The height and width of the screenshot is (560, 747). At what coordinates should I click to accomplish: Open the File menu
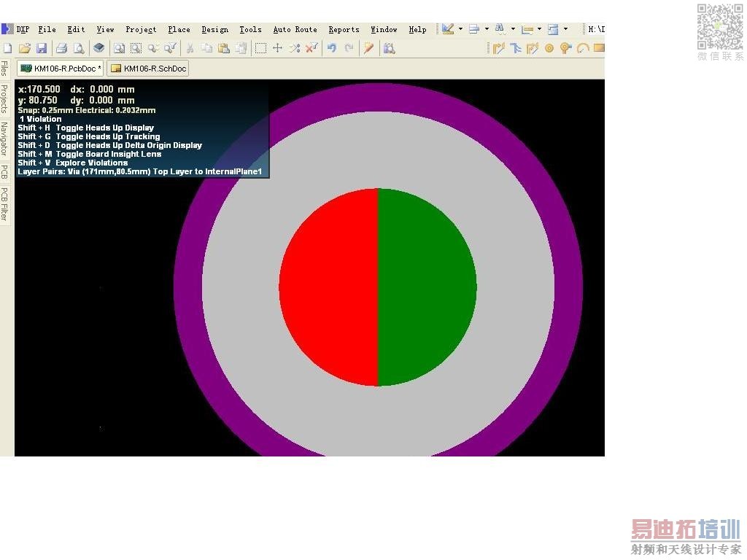47,29
